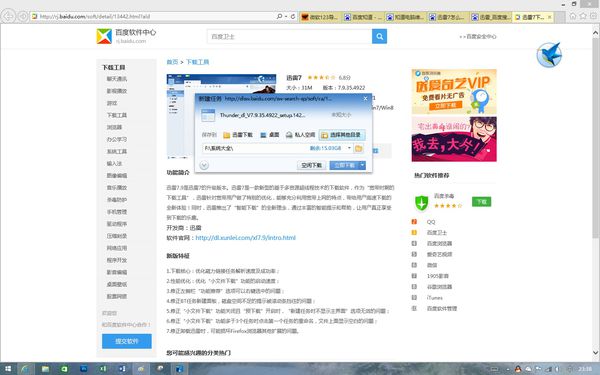The width and height of the screenshot is (600, 375).
Task: Click the blue 立即下载 button
Action: click(344, 165)
